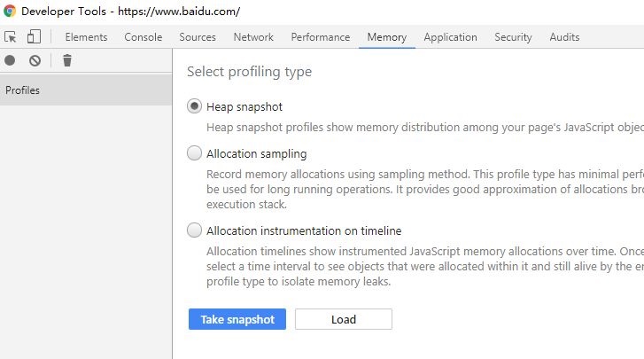The width and height of the screenshot is (644, 359).
Task: Open the Application tab
Action: pos(450,37)
